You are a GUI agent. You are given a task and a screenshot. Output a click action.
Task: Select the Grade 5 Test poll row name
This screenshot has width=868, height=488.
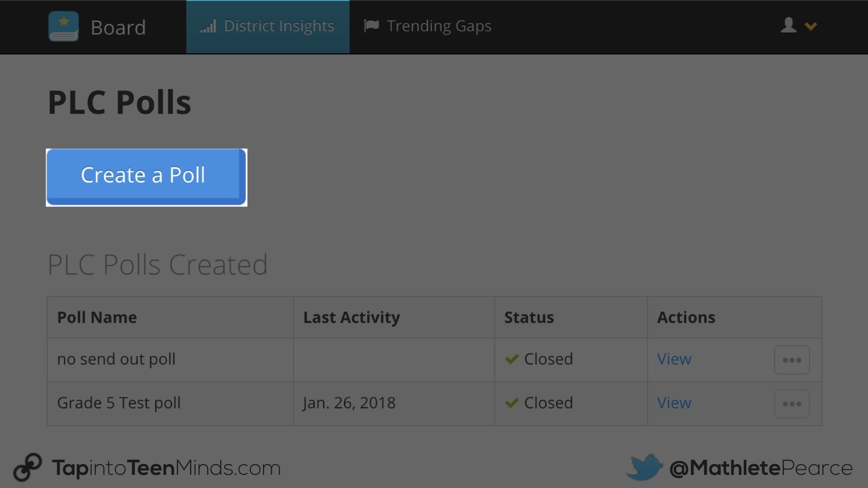(119, 403)
